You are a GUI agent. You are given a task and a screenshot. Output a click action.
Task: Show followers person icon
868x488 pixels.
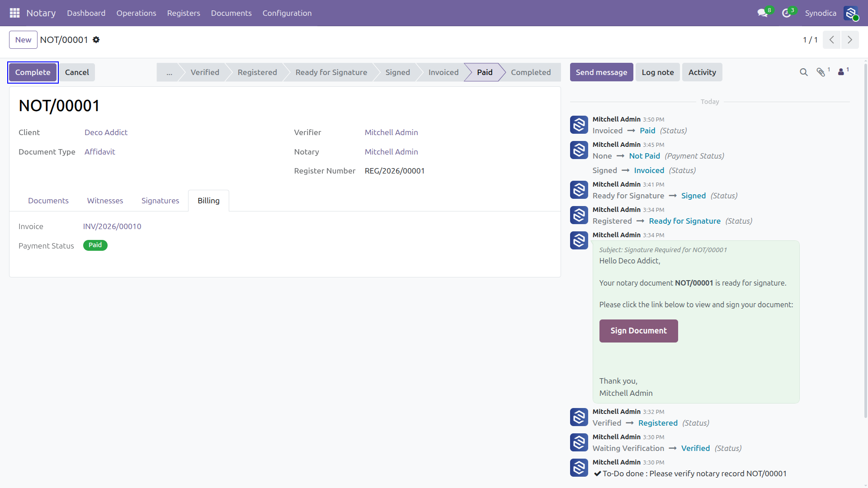pyautogui.click(x=841, y=72)
